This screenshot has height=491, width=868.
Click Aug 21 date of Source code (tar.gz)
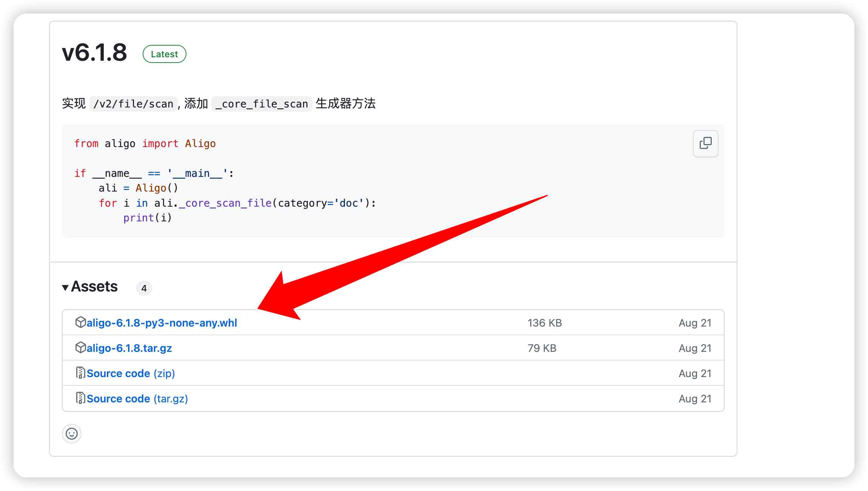pyautogui.click(x=695, y=399)
